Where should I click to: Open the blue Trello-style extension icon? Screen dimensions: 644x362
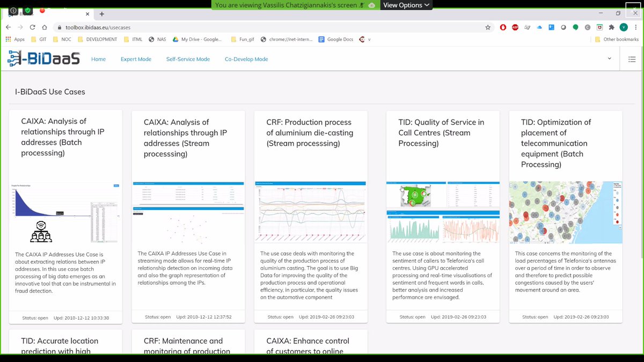pyautogui.click(x=551, y=27)
